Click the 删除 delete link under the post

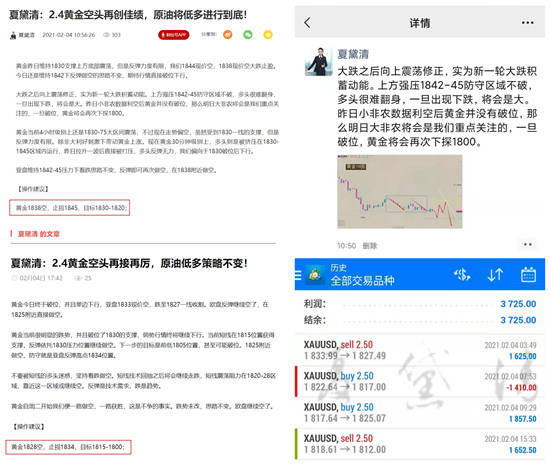[x=369, y=246]
